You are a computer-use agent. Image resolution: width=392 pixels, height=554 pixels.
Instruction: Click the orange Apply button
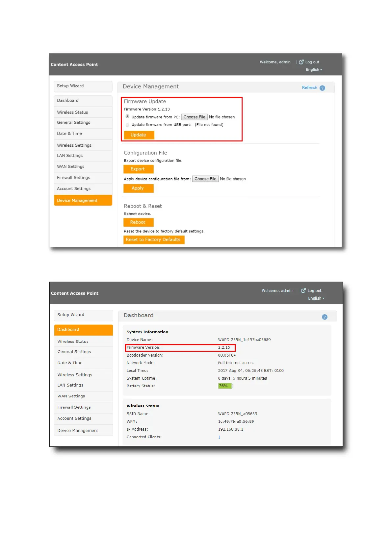(x=138, y=188)
